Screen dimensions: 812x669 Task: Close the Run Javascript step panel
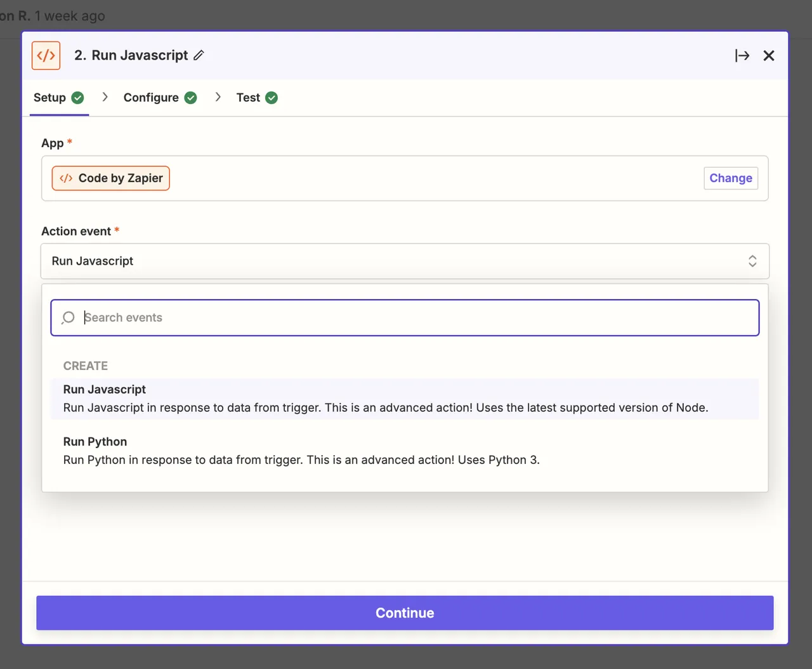pyautogui.click(x=769, y=56)
